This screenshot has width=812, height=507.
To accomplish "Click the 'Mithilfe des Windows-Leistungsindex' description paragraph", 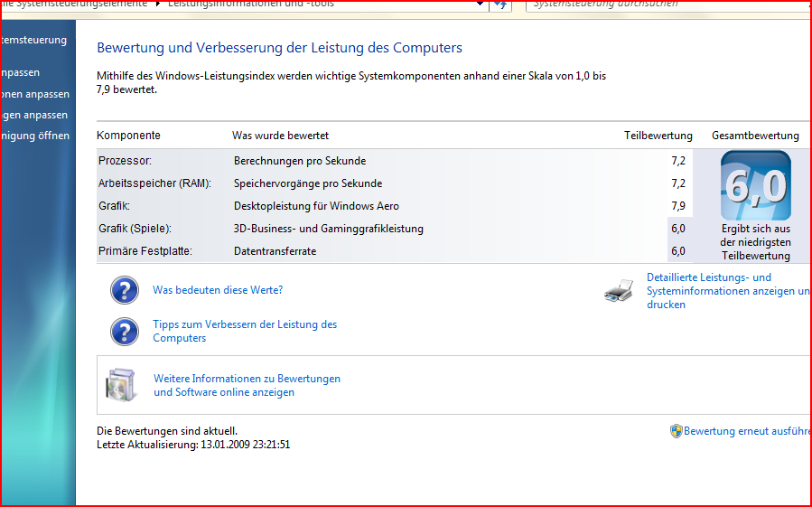I will (x=351, y=82).
